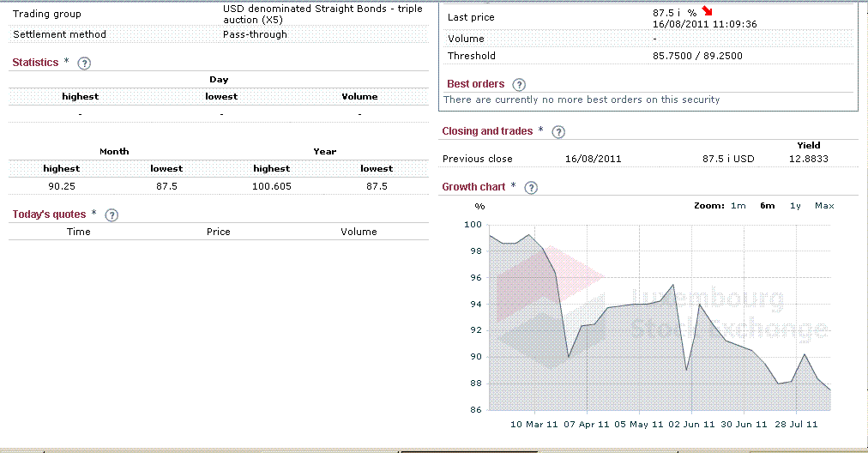
Task: Click the Volume header in Today's quotes
Action: pos(359,232)
